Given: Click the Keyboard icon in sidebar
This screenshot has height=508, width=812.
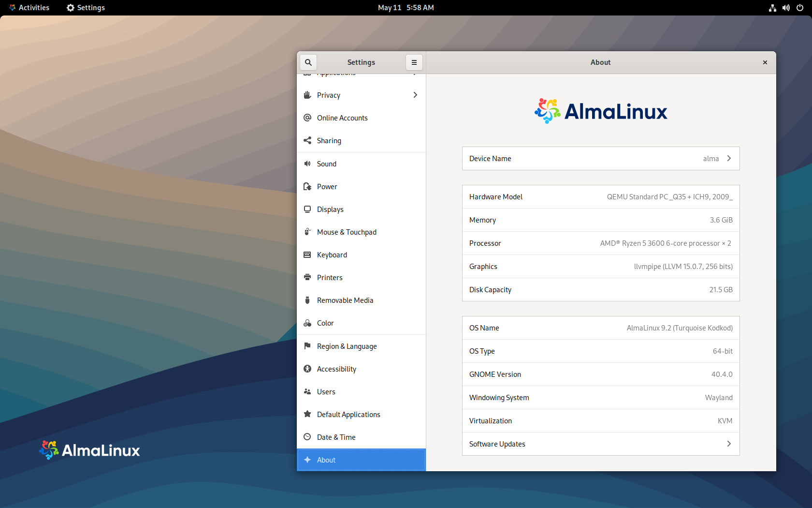Looking at the screenshot, I should point(307,254).
